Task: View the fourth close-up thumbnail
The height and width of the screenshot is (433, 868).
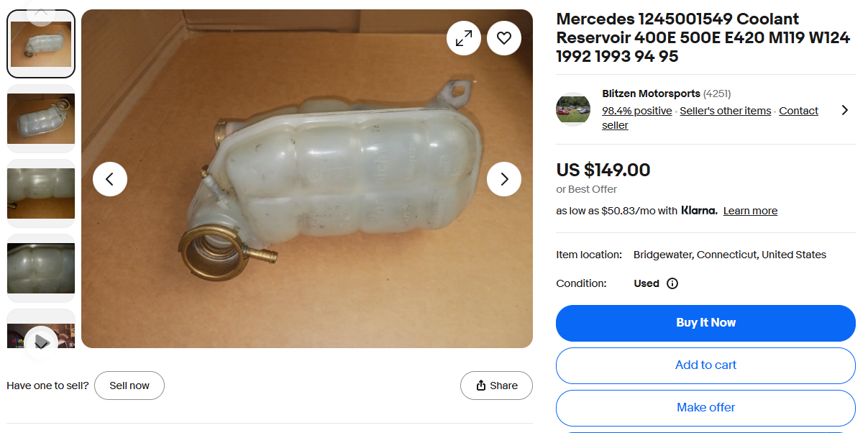Action: point(41,268)
